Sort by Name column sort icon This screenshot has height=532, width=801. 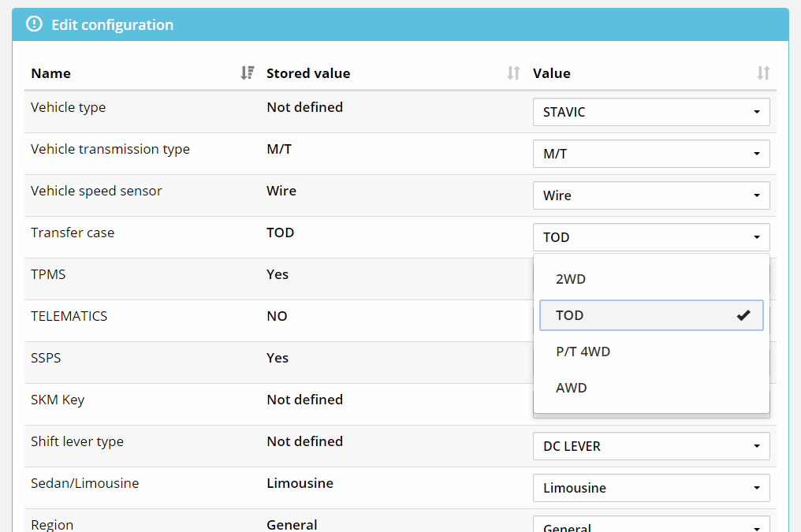pyautogui.click(x=247, y=73)
